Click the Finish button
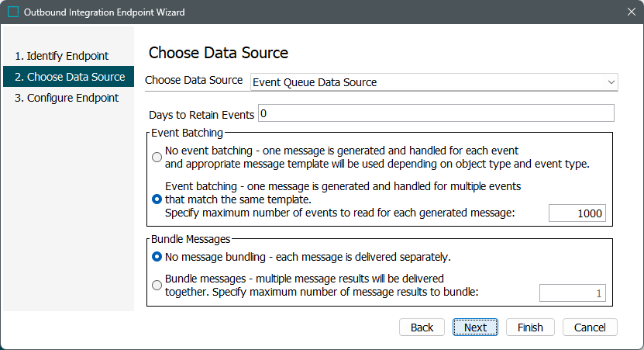Image resolution: width=644 pixels, height=350 pixels. tap(530, 327)
